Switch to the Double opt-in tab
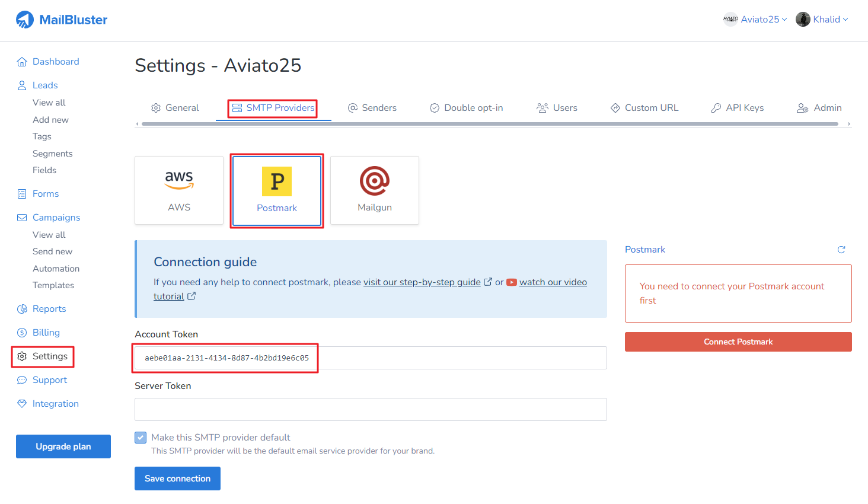 point(466,108)
